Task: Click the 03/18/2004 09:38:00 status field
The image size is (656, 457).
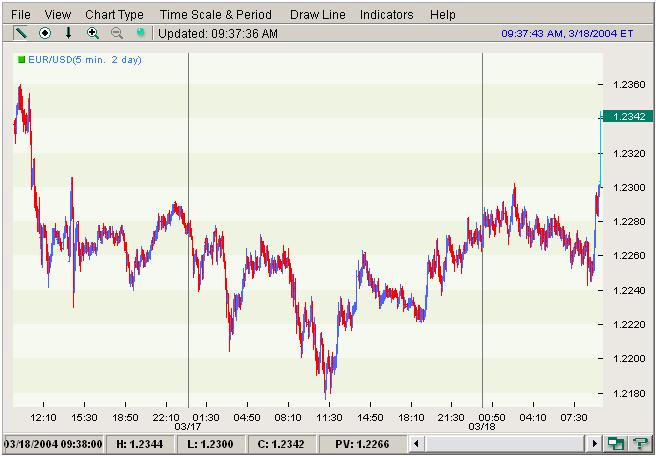Action: [x=53, y=444]
